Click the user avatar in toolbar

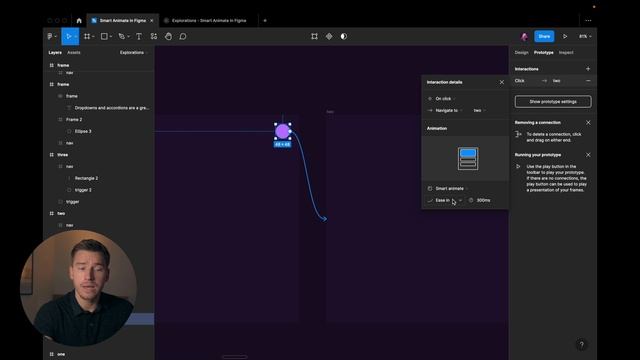524,36
